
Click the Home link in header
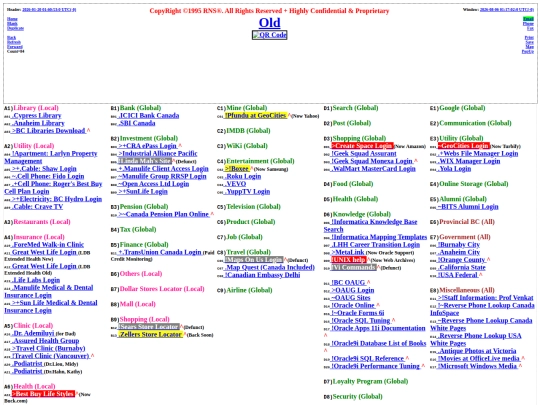tap(12, 19)
